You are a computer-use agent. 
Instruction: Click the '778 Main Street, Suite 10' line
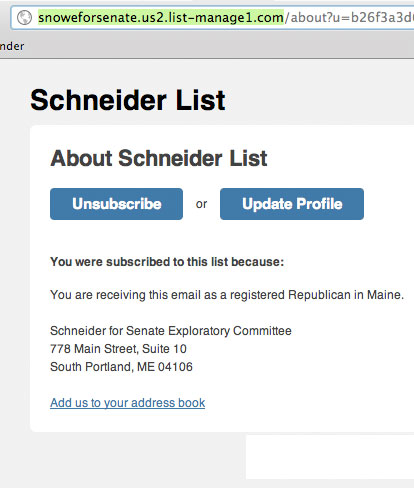tap(118, 349)
